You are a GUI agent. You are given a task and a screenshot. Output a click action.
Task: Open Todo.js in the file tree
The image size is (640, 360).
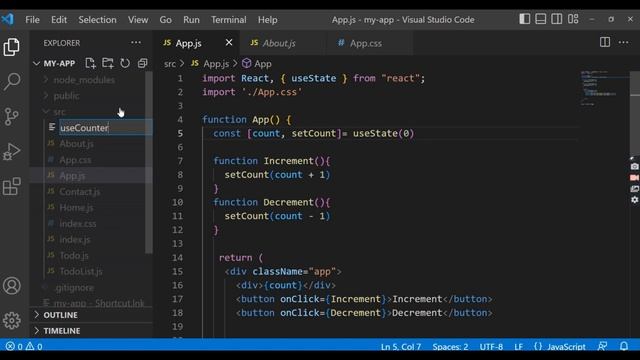pos(74,256)
